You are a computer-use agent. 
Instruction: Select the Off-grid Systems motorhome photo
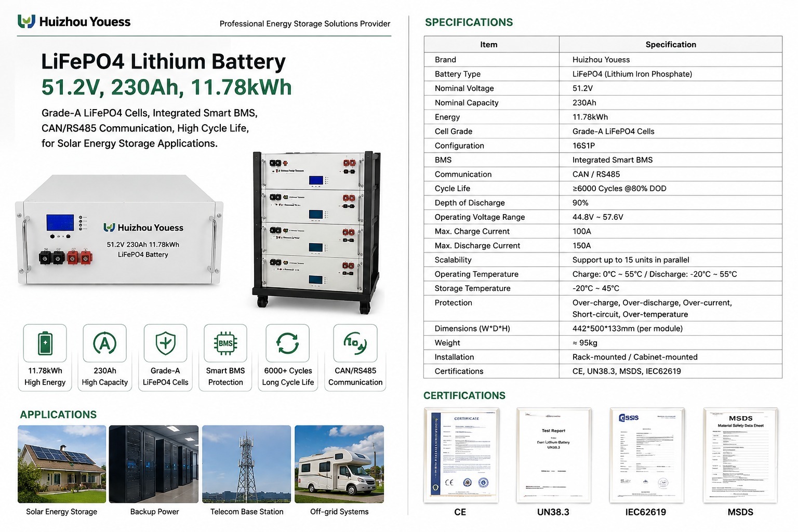coord(339,464)
